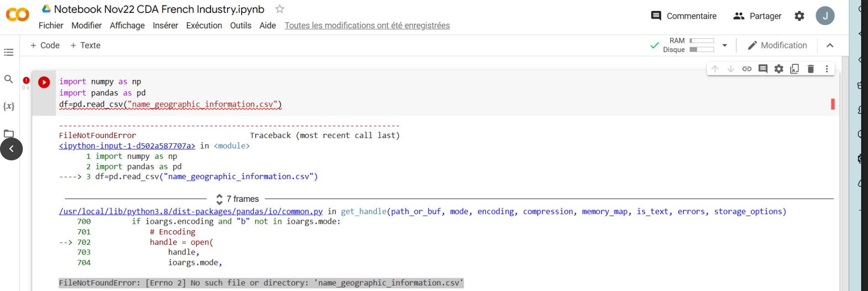The height and width of the screenshot is (291, 868).
Task: Click the black back arrow circle button
Action: [x=11, y=149]
